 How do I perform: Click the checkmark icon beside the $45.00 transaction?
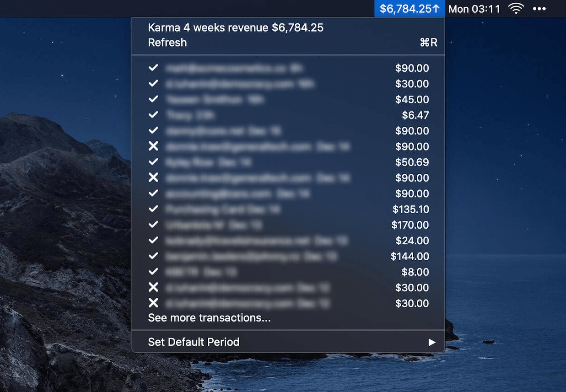coord(153,99)
